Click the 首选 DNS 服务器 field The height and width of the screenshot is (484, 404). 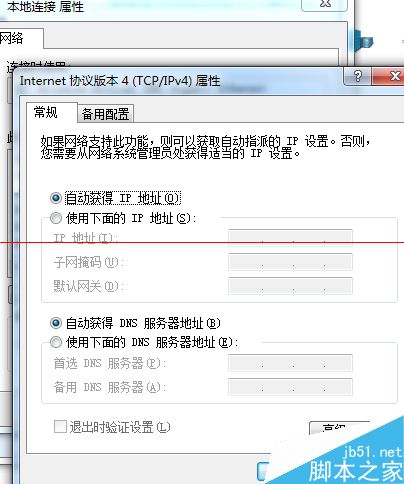click(x=290, y=363)
